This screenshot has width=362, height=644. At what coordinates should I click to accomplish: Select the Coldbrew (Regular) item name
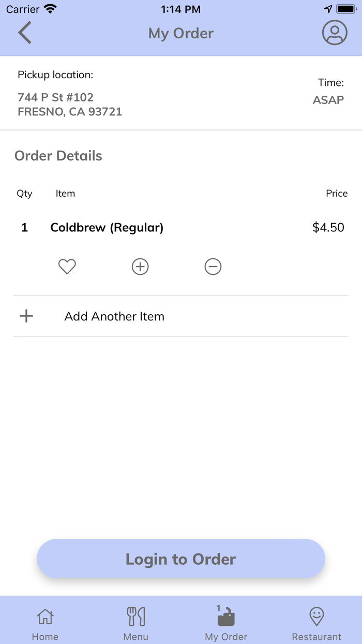click(107, 227)
